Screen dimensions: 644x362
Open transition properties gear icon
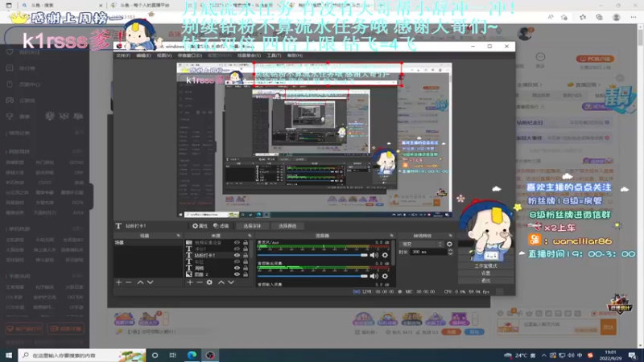pyautogui.click(x=449, y=244)
